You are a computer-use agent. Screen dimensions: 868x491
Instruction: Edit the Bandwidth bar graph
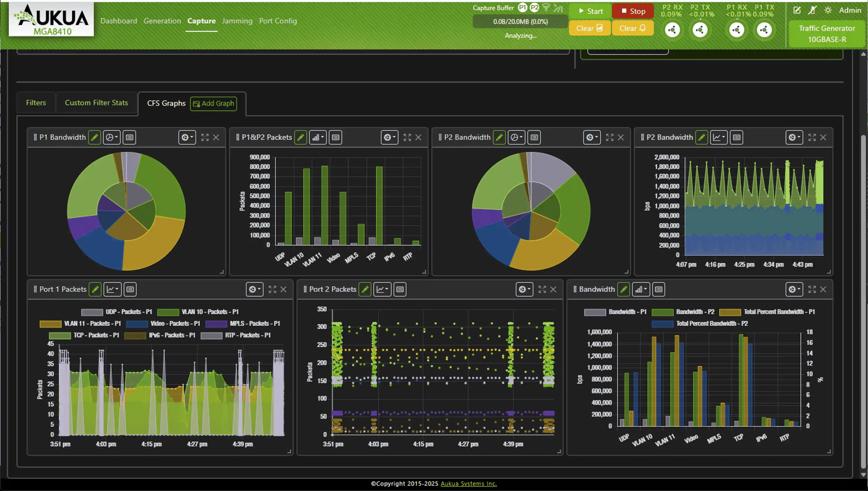[624, 289]
